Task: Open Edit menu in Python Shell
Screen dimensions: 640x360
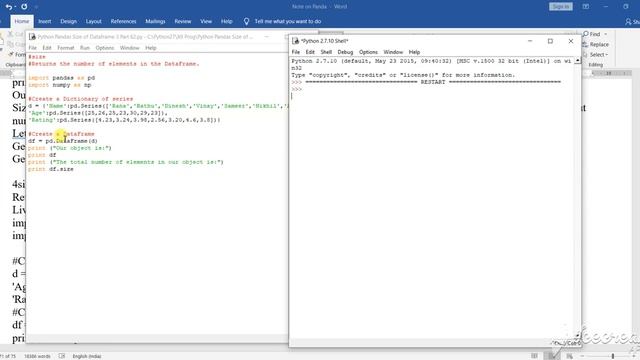Action: [x=310, y=52]
